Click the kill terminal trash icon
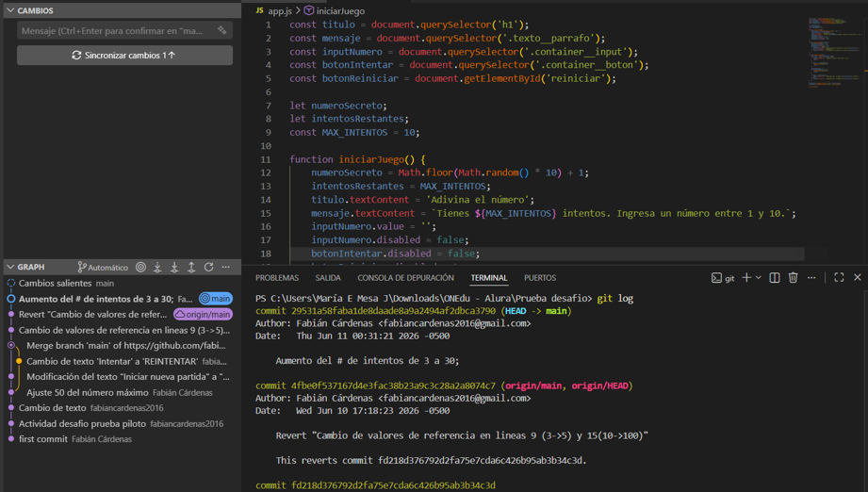This screenshot has width=868, height=492. (x=794, y=277)
